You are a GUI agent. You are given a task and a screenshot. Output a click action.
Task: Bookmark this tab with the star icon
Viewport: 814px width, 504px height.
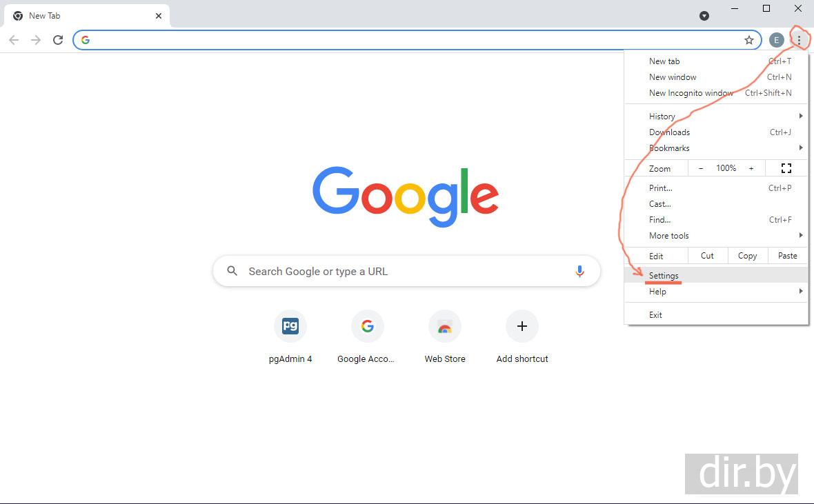click(x=748, y=40)
